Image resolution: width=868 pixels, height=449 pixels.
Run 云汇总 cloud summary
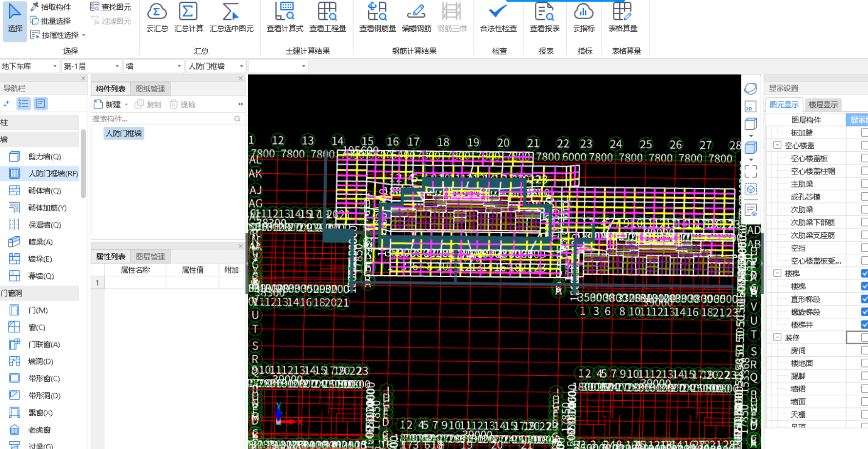point(157,18)
